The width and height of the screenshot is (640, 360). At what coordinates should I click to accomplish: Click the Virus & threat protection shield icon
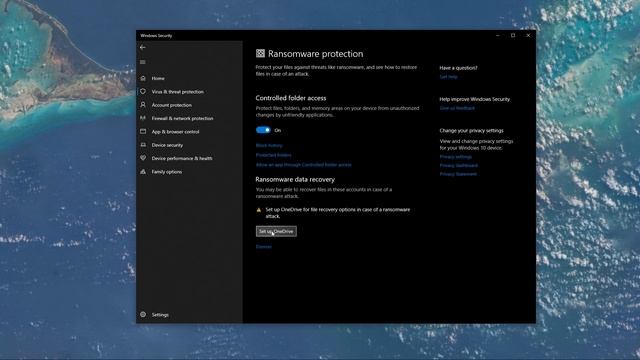click(143, 91)
